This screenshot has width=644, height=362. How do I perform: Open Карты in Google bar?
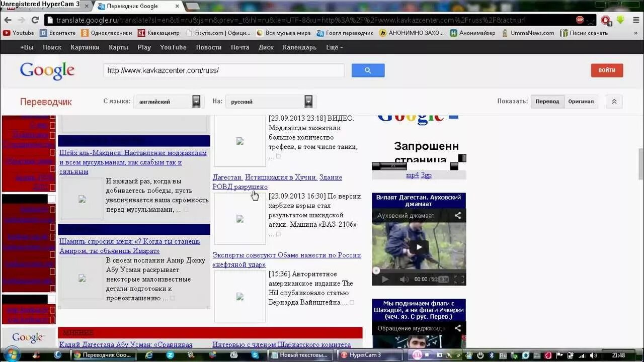(x=118, y=47)
